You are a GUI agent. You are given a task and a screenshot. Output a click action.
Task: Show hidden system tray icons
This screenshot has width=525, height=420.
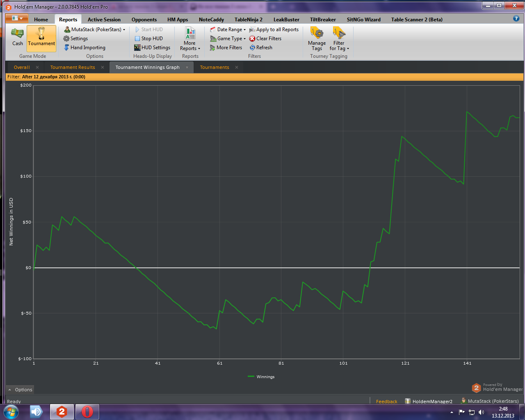point(452,412)
